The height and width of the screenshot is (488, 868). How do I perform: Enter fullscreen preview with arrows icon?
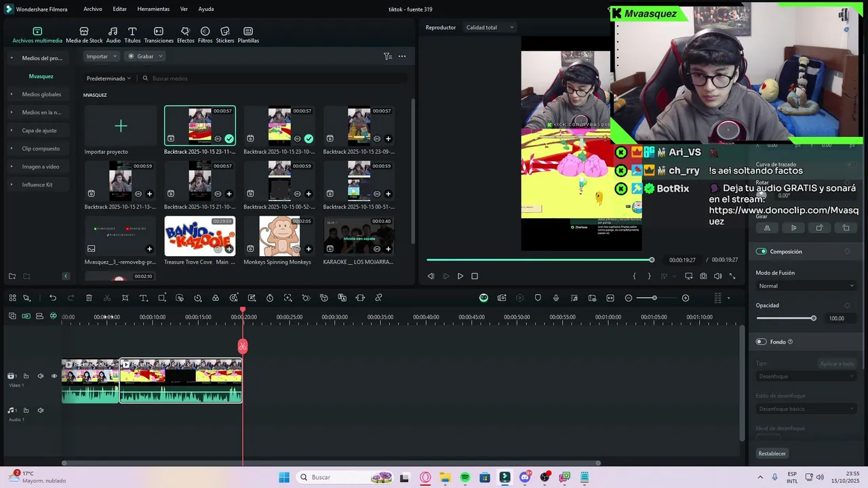pos(732,277)
